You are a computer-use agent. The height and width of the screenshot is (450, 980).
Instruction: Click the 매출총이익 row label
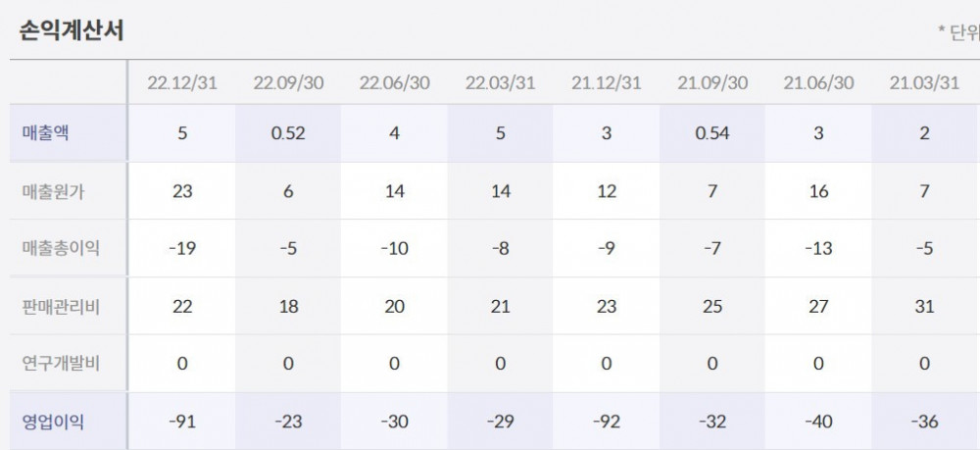[x=60, y=249]
